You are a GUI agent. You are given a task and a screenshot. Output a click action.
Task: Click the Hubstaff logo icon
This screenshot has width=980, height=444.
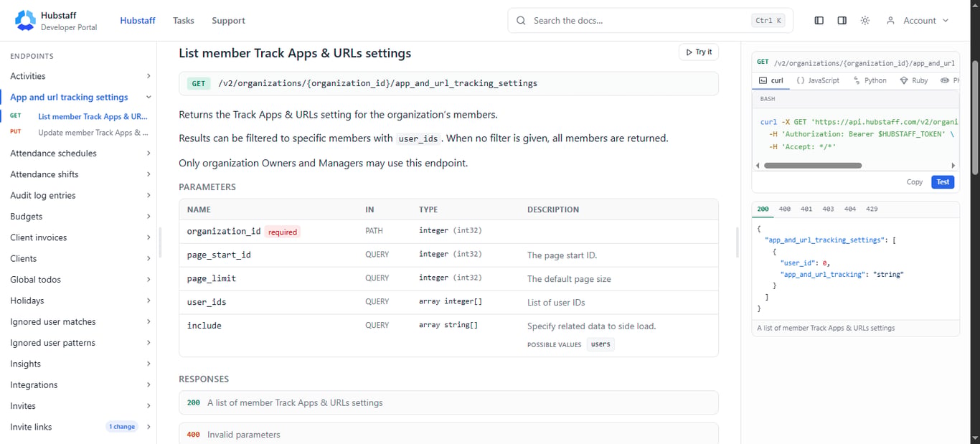tap(25, 21)
